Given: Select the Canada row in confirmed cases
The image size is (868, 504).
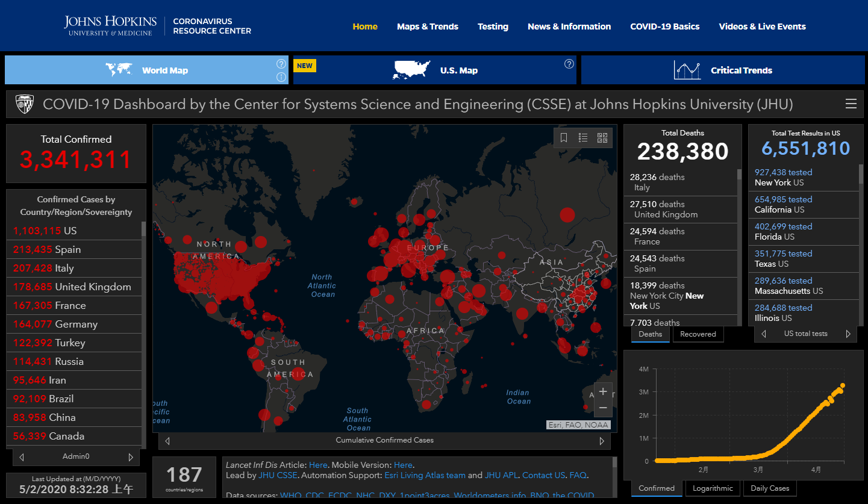Looking at the screenshot, I should point(75,436).
